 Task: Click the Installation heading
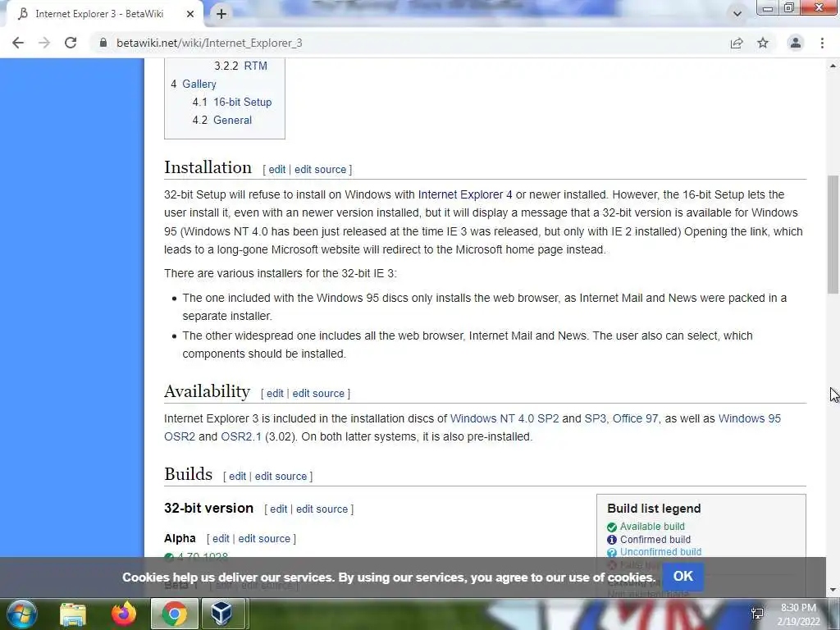click(208, 167)
